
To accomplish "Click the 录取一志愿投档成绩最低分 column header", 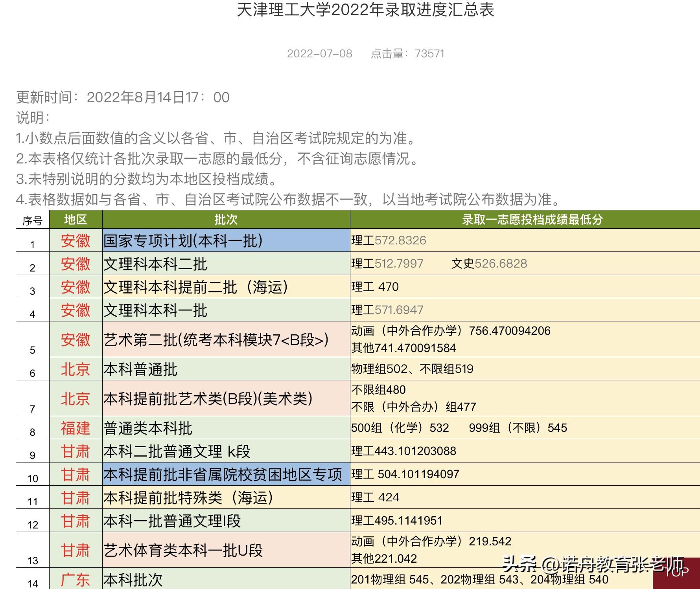I will (x=525, y=219).
